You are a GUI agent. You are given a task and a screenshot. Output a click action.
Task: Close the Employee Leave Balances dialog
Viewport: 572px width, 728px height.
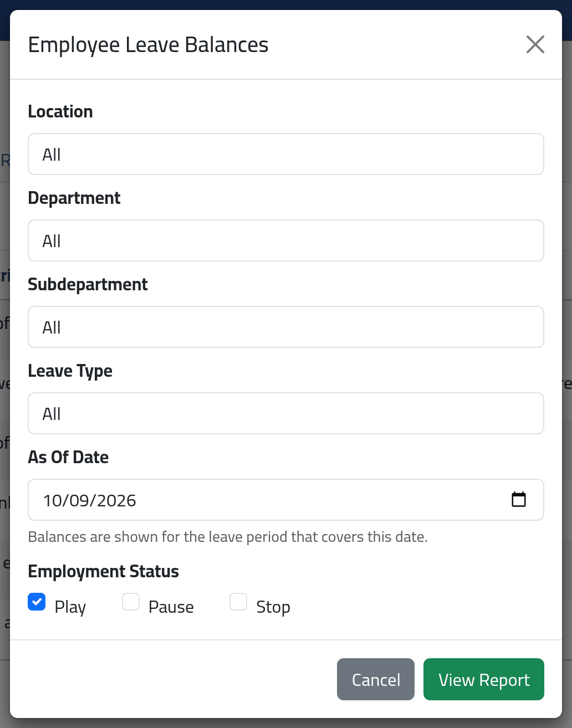pyautogui.click(x=535, y=44)
